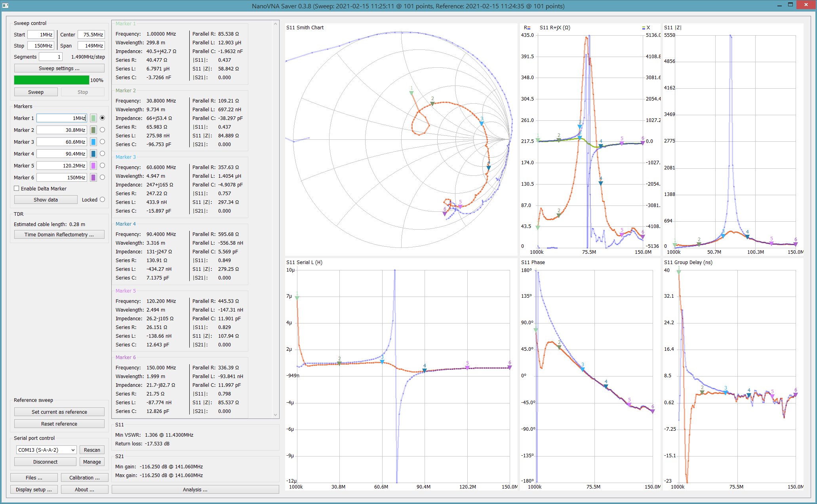Viewport: 817px width, 504px height.
Task: Open the Manage device dialog
Action: point(92,462)
